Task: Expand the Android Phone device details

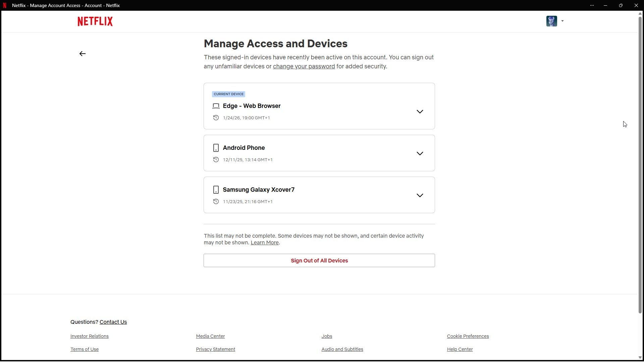Action: pyautogui.click(x=420, y=154)
